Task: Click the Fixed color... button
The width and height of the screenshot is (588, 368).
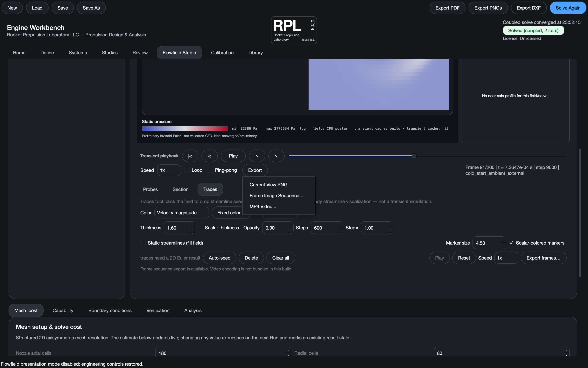Action: (229, 213)
